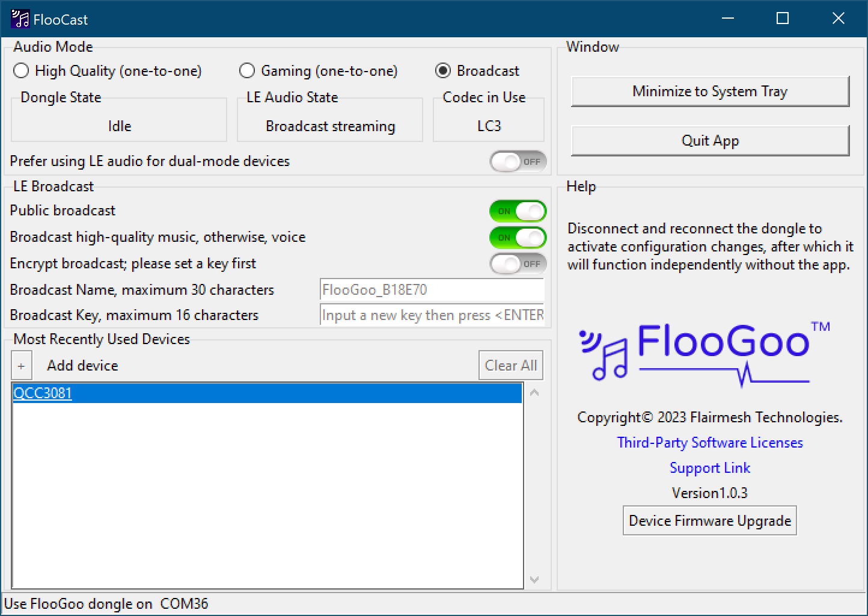Click the FlooCast title bar app icon

(20, 19)
